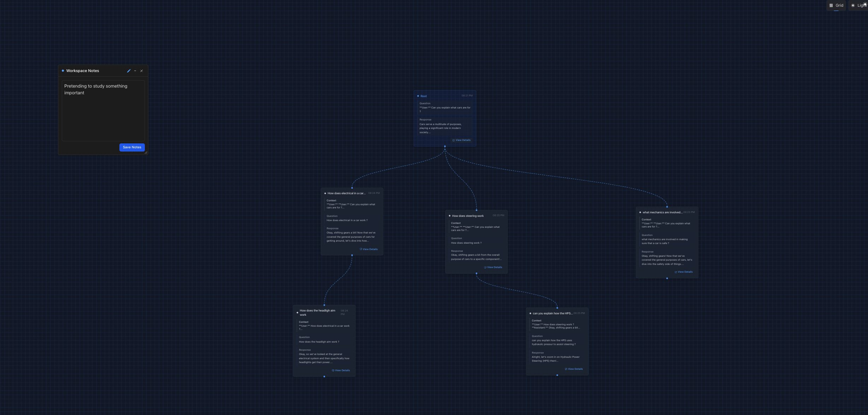868x415 pixels.
Task: Close the Workspace Notes panel
Action: [142, 71]
